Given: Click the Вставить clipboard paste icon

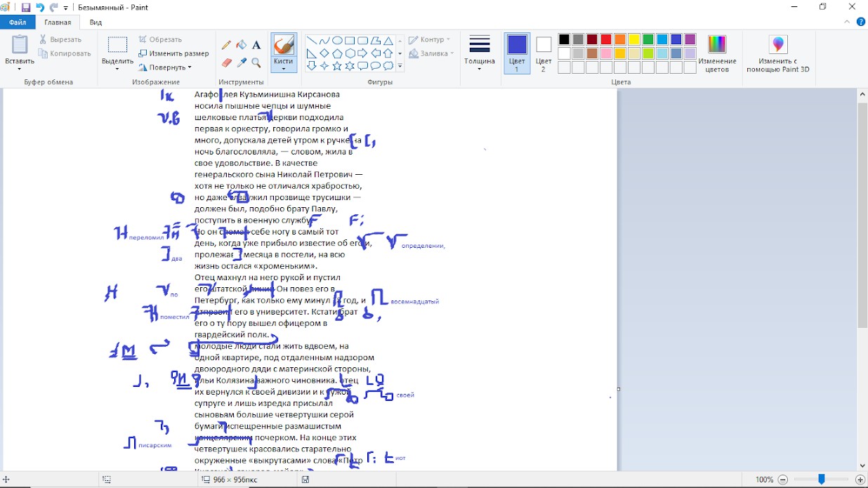Looking at the screenshot, I should click(x=20, y=45).
